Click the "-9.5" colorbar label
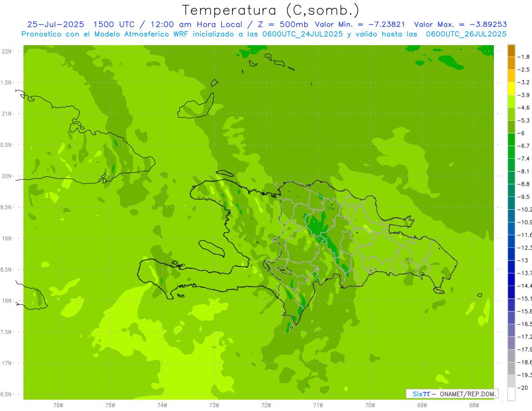Viewport: 532px width, 411px height. pyautogui.click(x=524, y=197)
